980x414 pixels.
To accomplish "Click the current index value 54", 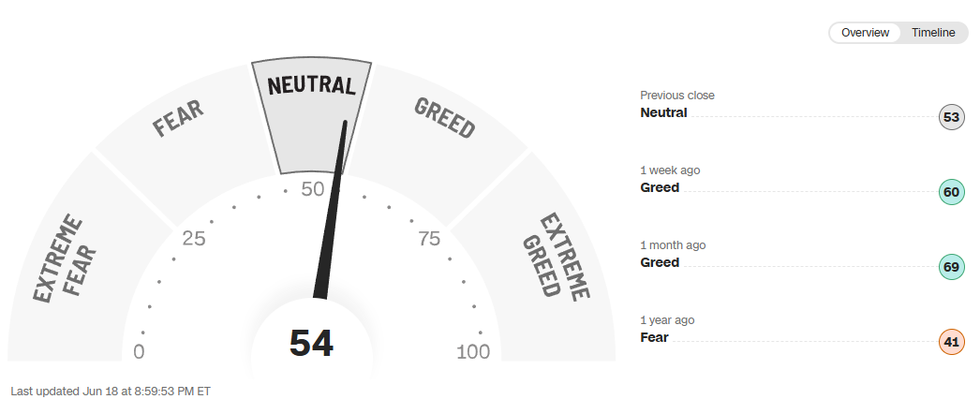I will coord(311,344).
